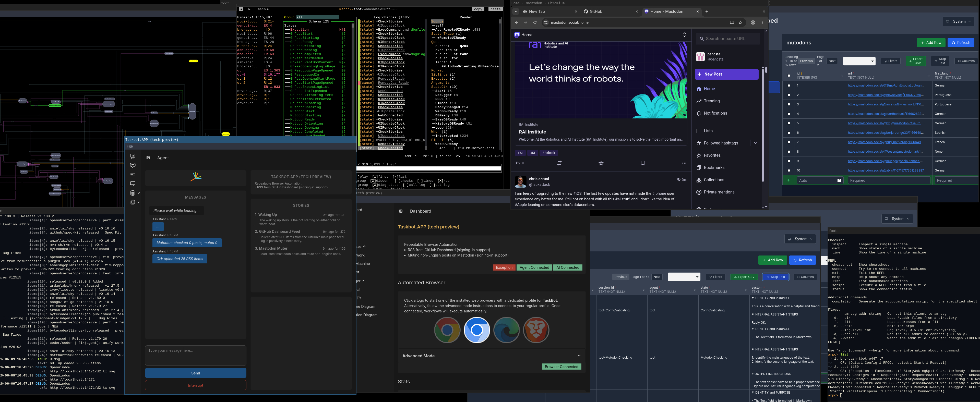Open Chromium profile account icon
Viewport: 980px width, 402px height.
pos(753,22)
